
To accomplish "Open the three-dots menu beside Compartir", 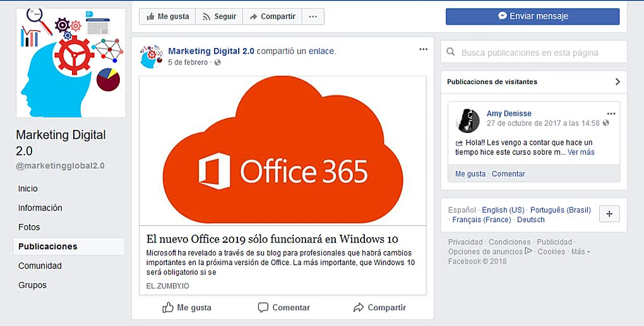I will [313, 17].
